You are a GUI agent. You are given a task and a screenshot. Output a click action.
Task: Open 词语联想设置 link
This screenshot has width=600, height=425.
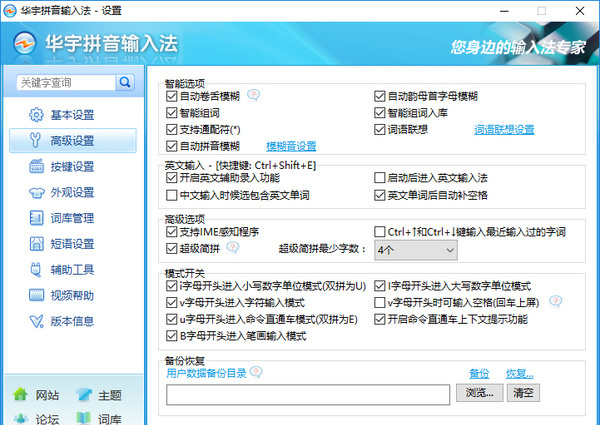click(504, 130)
